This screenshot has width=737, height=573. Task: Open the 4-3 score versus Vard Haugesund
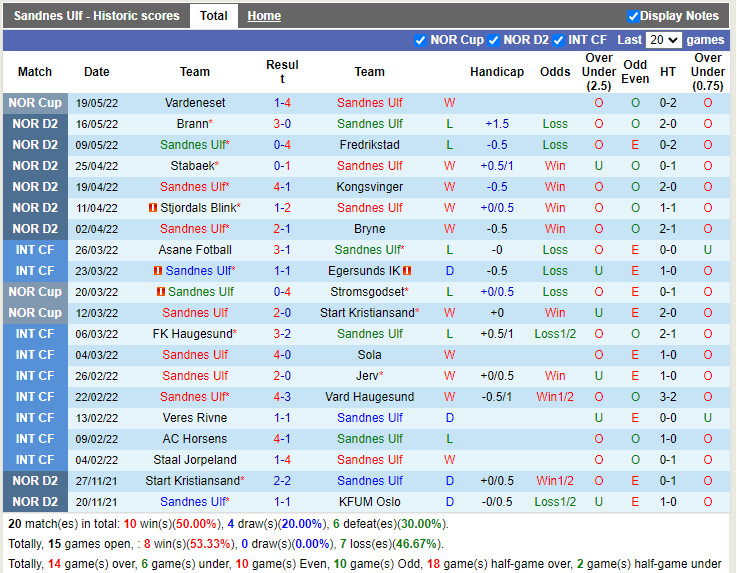(282, 397)
